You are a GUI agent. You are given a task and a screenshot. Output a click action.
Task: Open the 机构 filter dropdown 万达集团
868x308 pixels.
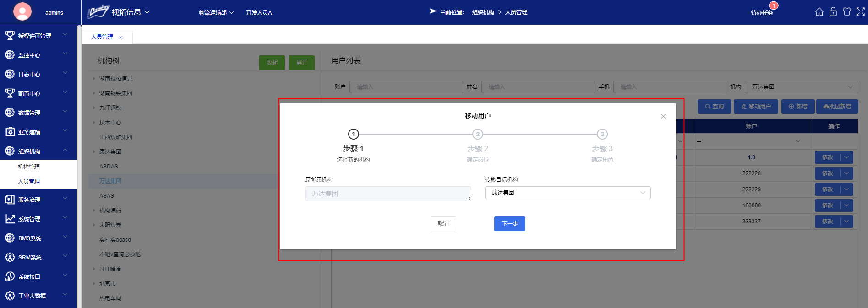801,87
